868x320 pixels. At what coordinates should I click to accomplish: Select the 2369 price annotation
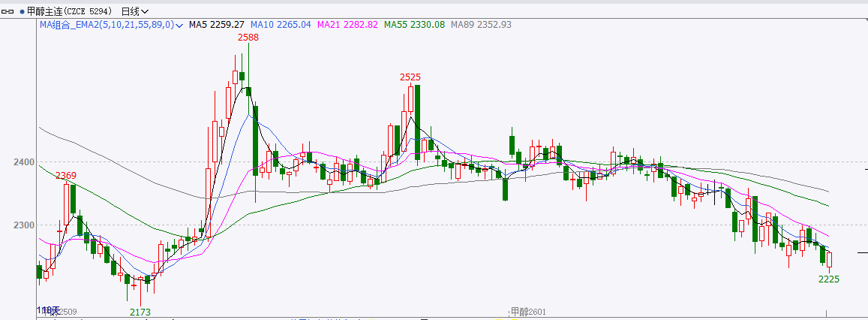[x=66, y=176]
